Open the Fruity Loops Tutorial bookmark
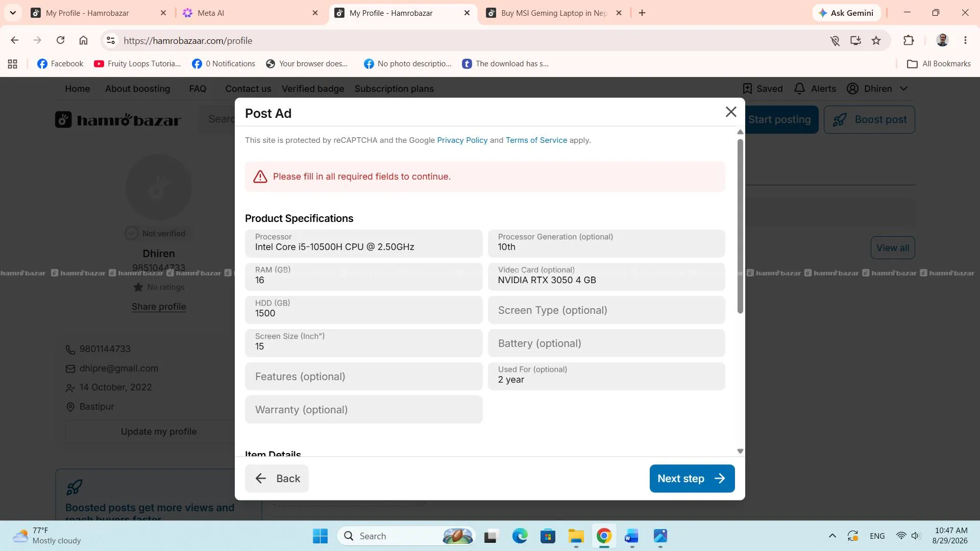This screenshot has height=551, width=980. [x=137, y=64]
